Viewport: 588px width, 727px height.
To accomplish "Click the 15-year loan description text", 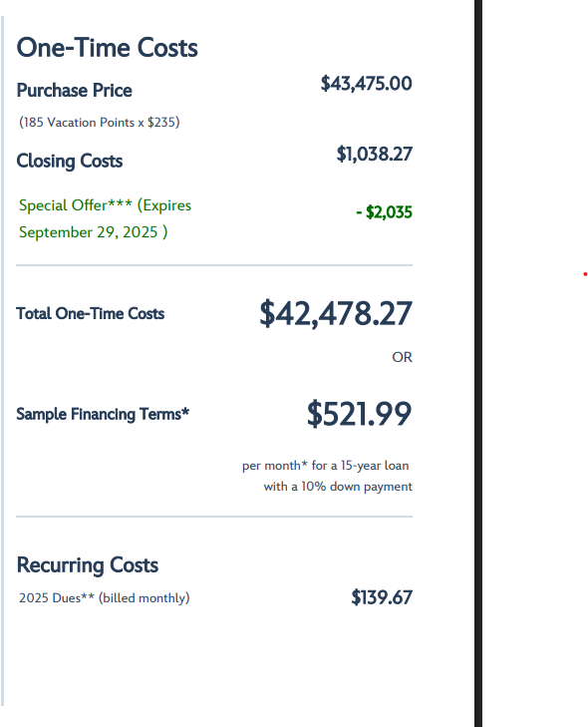I will [325, 466].
